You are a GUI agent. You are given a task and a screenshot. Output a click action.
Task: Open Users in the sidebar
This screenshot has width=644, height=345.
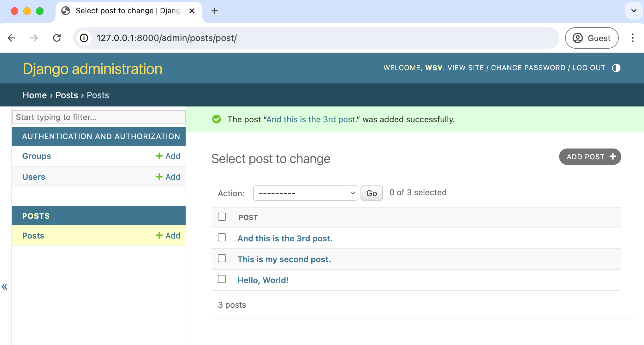34,177
